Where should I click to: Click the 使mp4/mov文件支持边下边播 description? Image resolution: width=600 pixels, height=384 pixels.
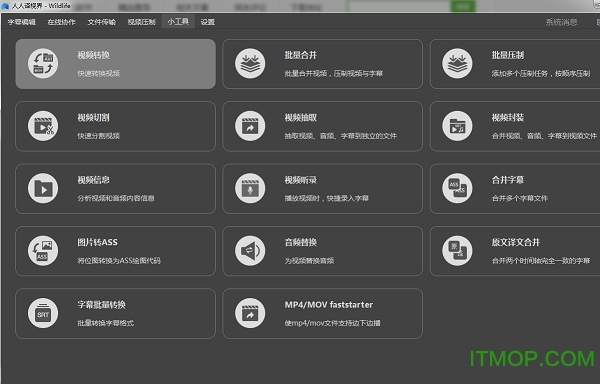(x=332, y=323)
